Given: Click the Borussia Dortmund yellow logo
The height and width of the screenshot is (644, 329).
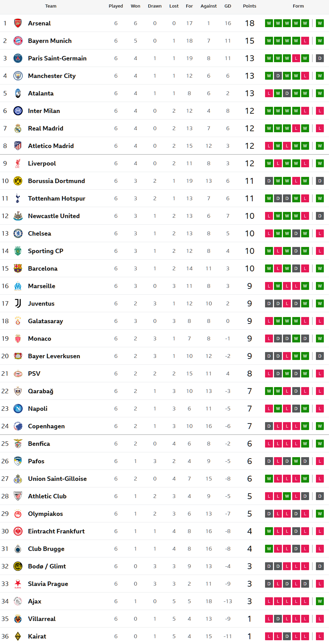Looking at the screenshot, I should [18, 181].
